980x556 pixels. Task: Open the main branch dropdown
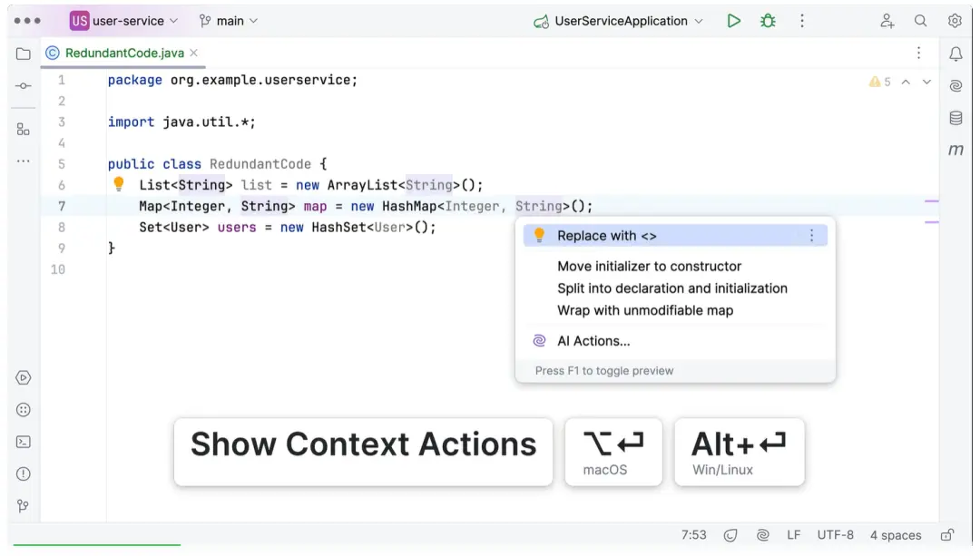[229, 21]
